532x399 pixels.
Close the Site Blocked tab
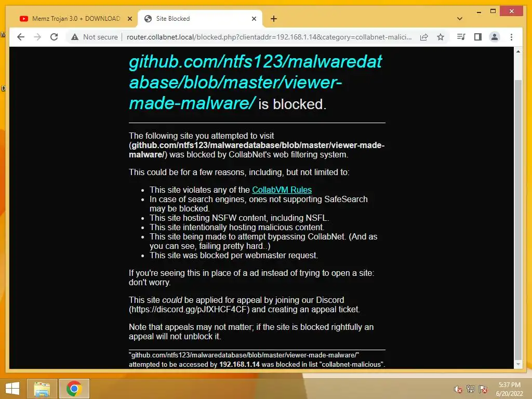point(254,19)
